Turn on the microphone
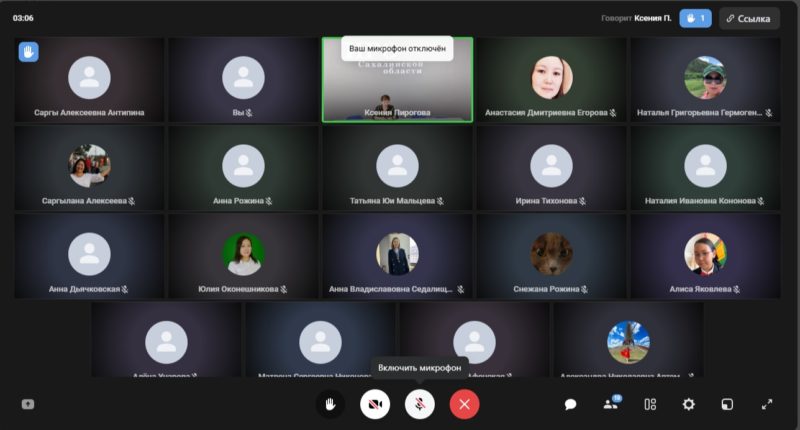This screenshot has width=800, height=430. (x=419, y=404)
